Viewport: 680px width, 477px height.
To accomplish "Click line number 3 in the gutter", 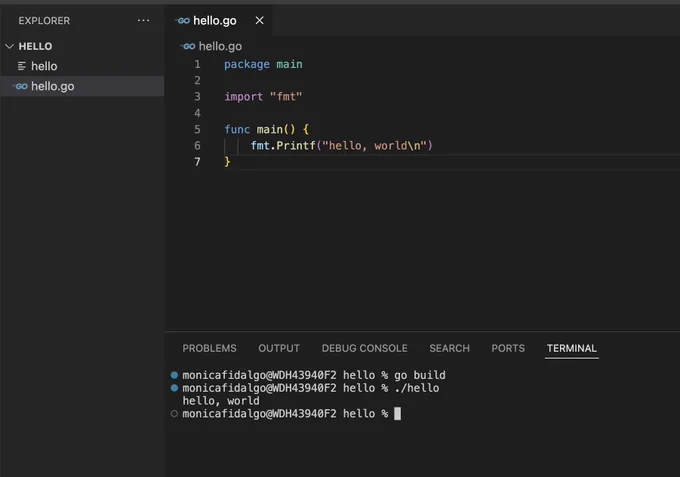I will (197, 96).
